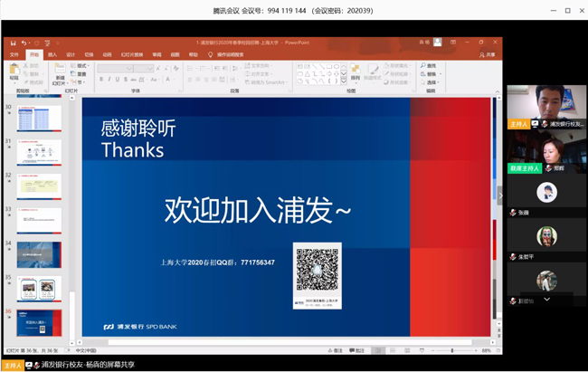The height and width of the screenshot is (372, 588).
Task: Open the 插入 (Insert) ribbon tab
Action: [52, 54]
